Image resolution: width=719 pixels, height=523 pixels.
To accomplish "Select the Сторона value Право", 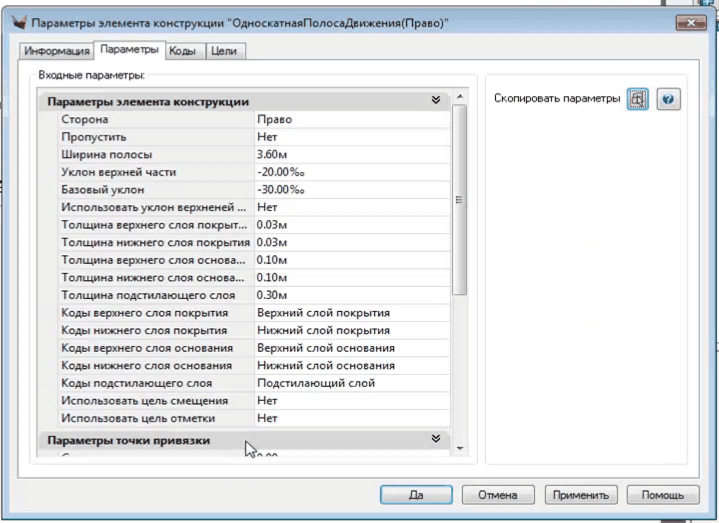I will click(x=350, y=119).
